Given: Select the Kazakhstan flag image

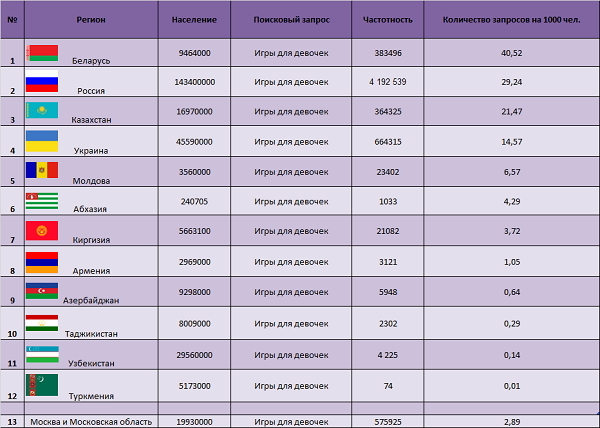Looking at the screenshot, I should point(42,110).
